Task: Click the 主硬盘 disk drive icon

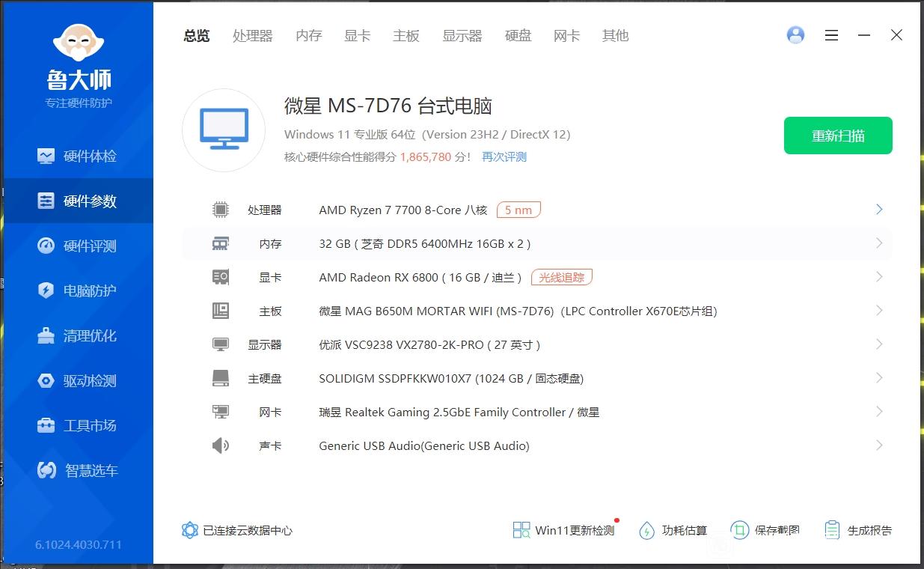Action: tap(220, 378)
